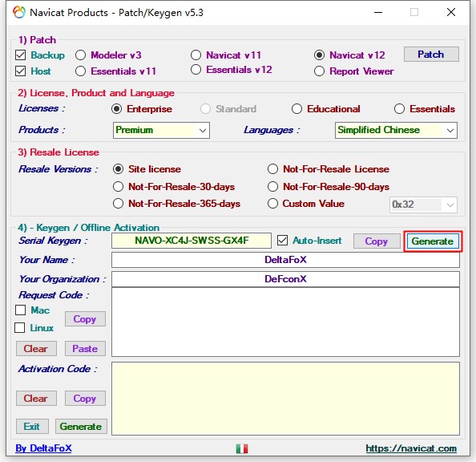This screenshot has width=476, height=462.
Task: Choose the Educational license radio button
Action: [296, 109]
